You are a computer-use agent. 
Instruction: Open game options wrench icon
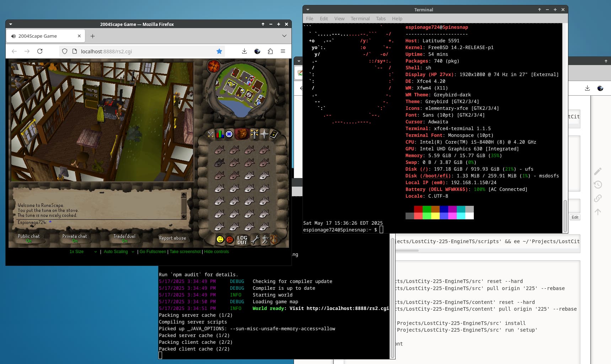[254, 240]
